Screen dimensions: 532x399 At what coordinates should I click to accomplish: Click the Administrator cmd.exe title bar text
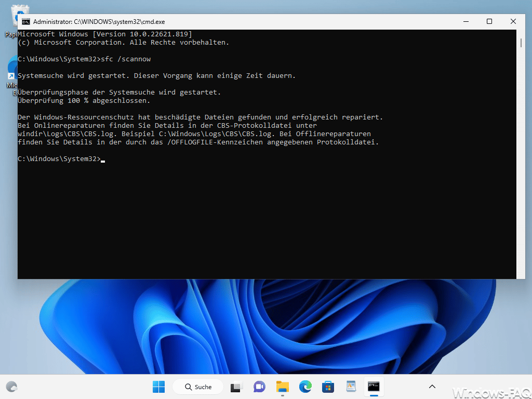(99, 22)
